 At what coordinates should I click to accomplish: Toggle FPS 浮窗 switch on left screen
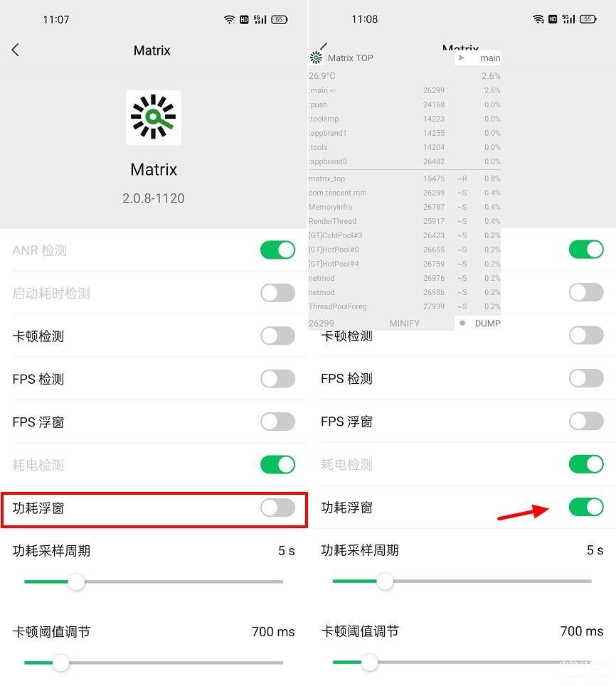[x=277, y=422]
